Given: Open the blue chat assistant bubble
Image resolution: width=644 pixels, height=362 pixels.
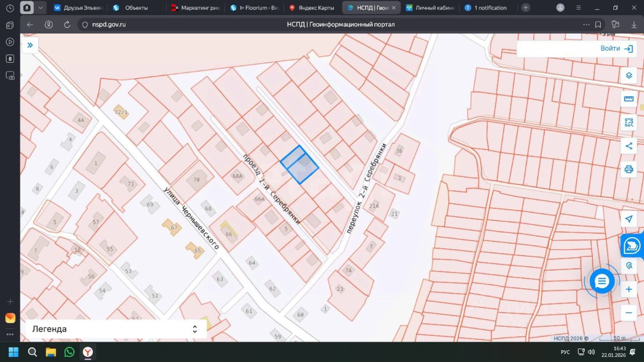Looking at the screenshot, I should [602, 281].
